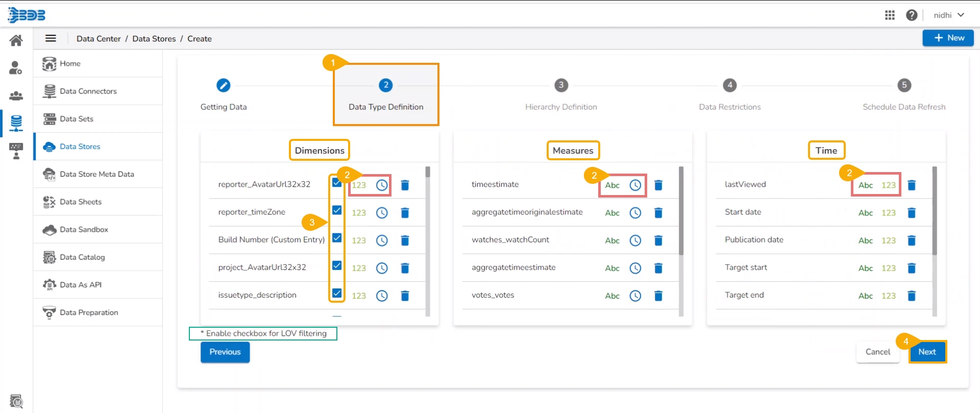Delete the reporter_AvatarUrl32x32 dimension
This screenshot has width=980, height=413.
tap(405, 185)
